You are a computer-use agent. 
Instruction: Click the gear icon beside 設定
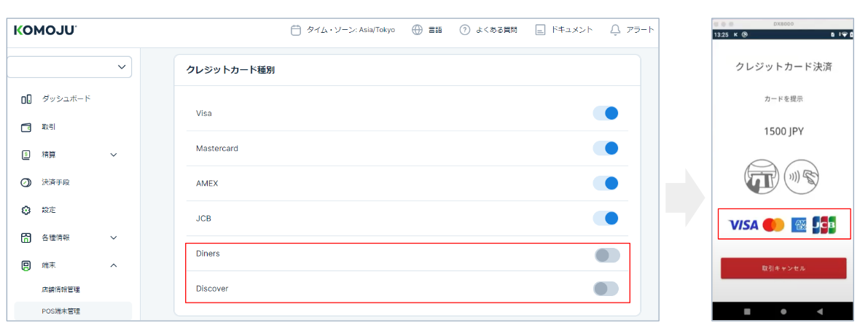pyautogui.click(x=26, y=210)
